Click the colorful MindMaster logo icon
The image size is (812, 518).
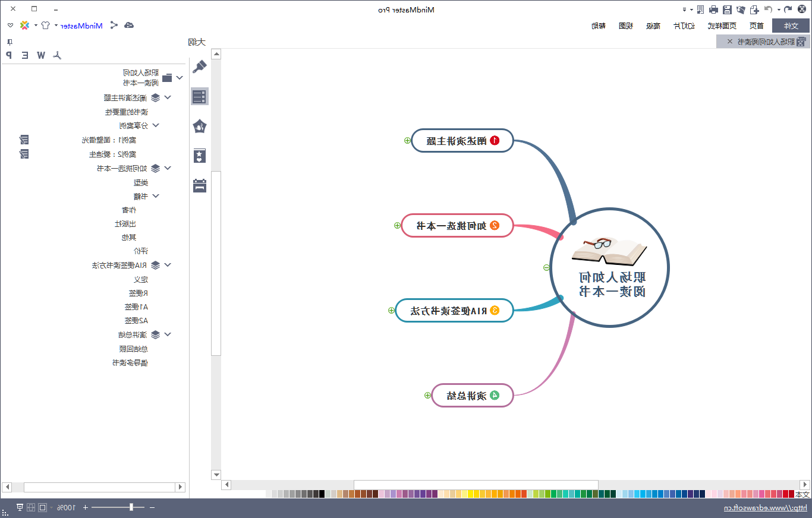coord(24,26)
